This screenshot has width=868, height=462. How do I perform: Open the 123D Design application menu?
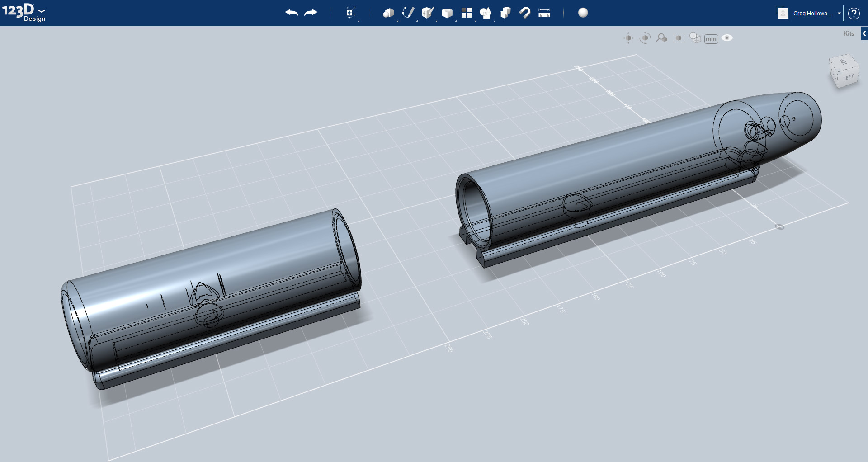[24, 12]
